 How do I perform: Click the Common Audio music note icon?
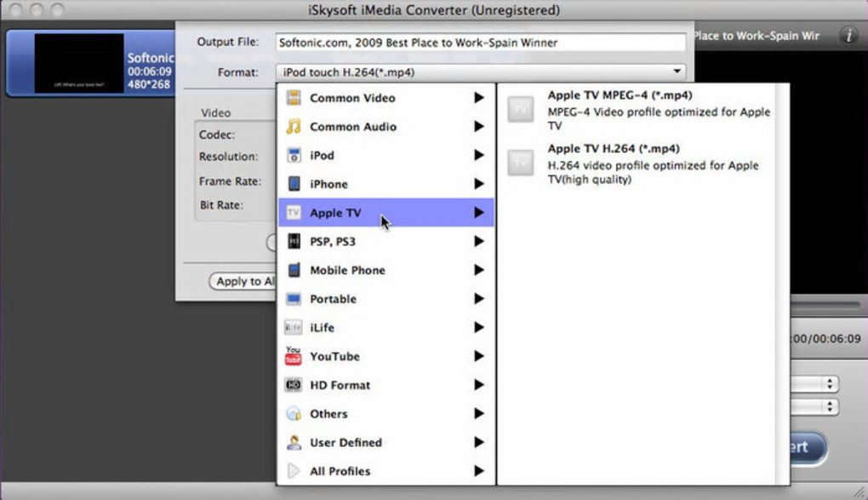(294, 126)
